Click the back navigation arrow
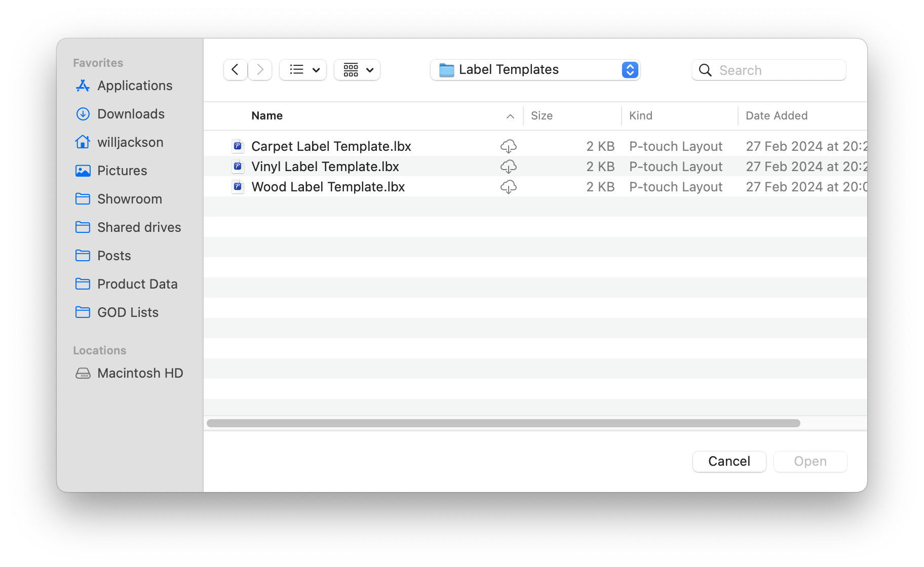 [x=235, y=70]
